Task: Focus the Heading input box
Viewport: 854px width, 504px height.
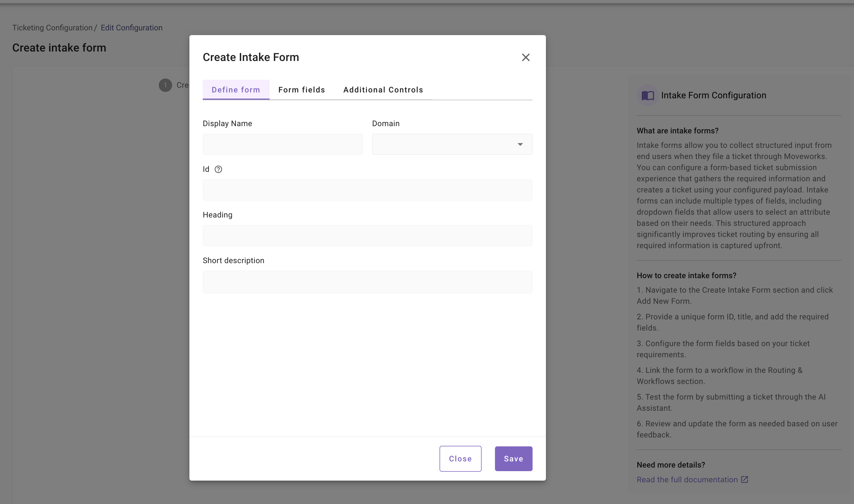Action: pyautogui.click(x=367, y=235)
